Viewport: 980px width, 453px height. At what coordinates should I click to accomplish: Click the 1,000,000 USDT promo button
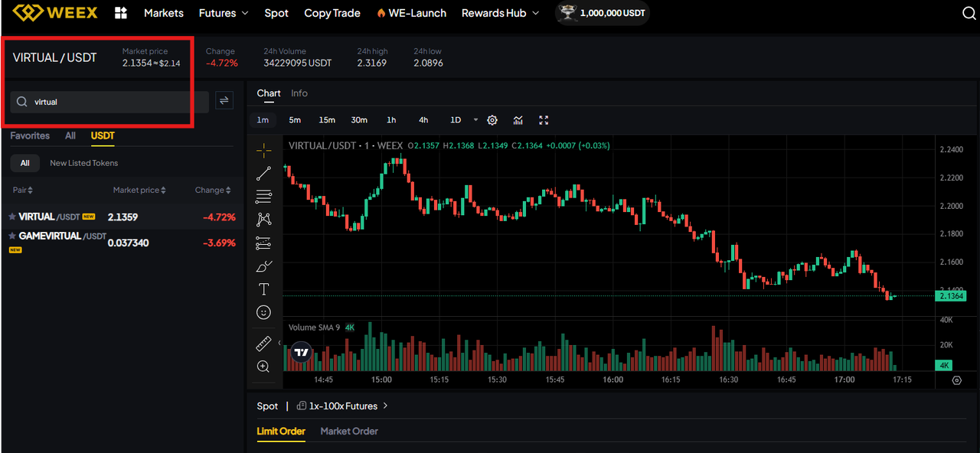tap(603, 13)
